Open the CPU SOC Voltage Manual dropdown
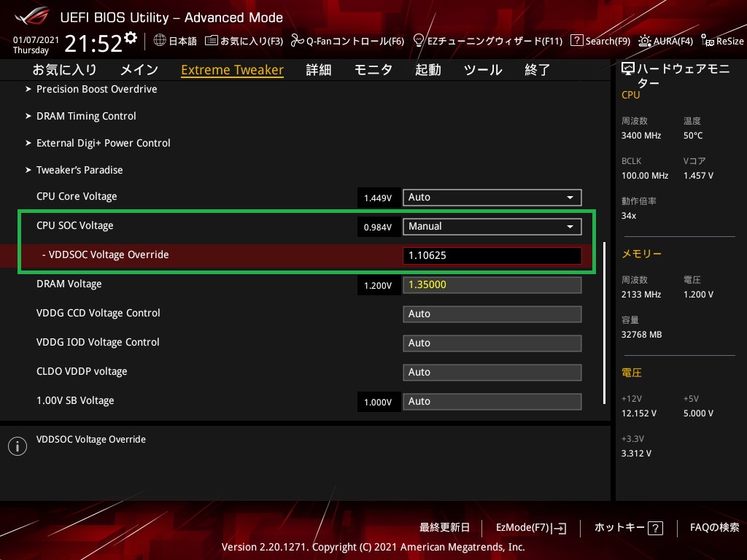The width and height of the screenshot is (747, 560). 492,226
